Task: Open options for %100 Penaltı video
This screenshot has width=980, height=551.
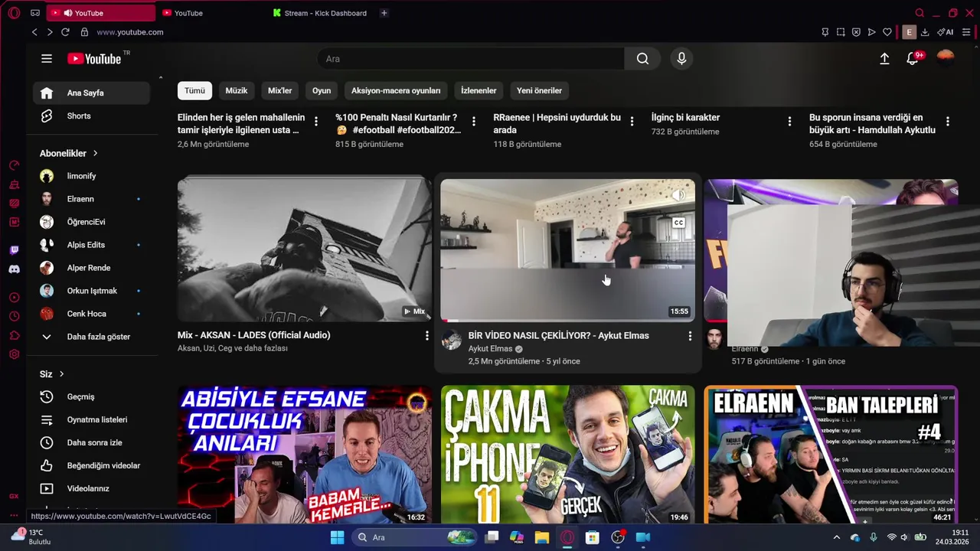Action: pos(474,121)
